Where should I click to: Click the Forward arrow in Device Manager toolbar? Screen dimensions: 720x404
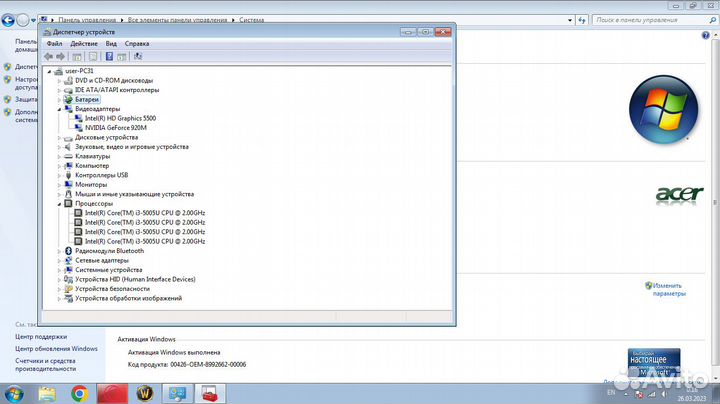click(x=60, y=56)
